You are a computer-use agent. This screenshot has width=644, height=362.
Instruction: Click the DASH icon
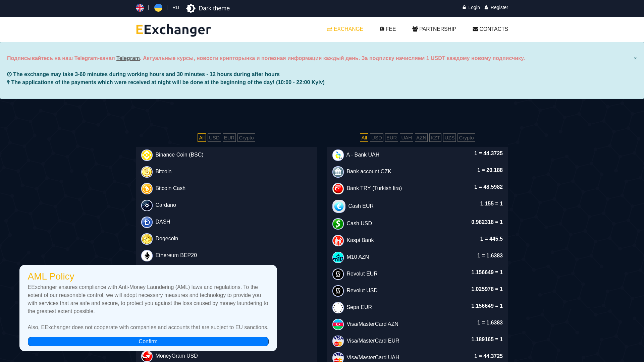point(147,222)
